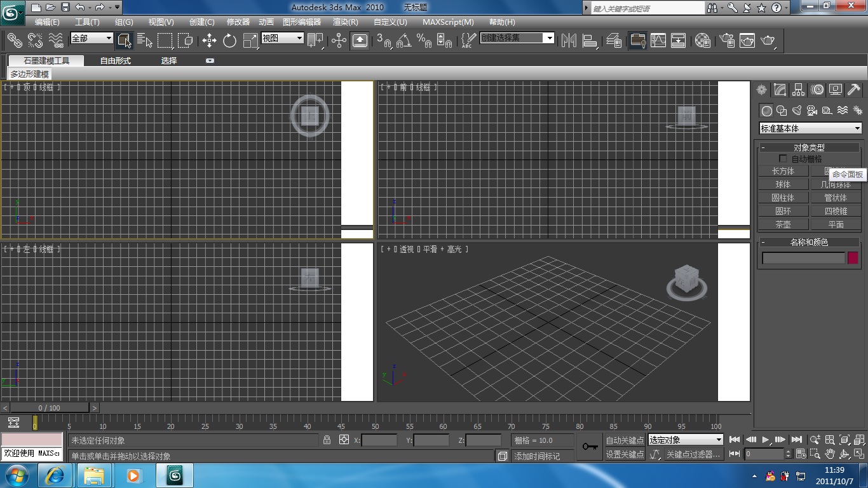868x488 pixels.
Task: Switch to the 自由形式 ribbon tab
Action: 116,60
